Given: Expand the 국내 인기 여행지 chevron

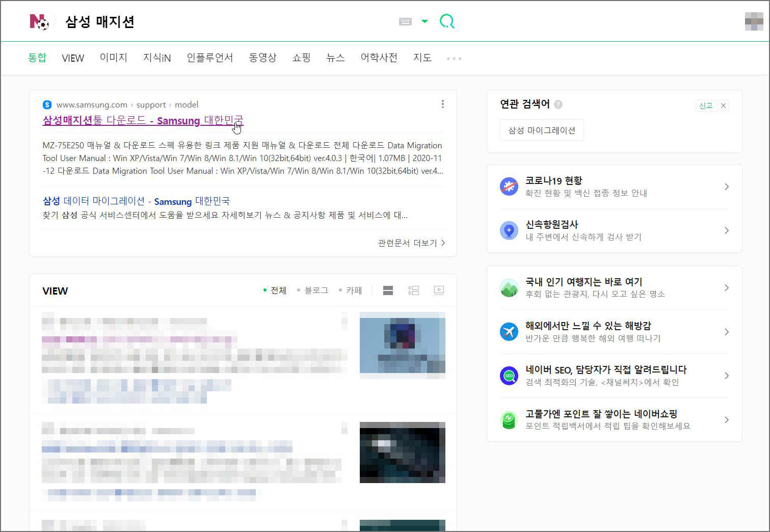Looking at the screenshot, I should point(726,288).
